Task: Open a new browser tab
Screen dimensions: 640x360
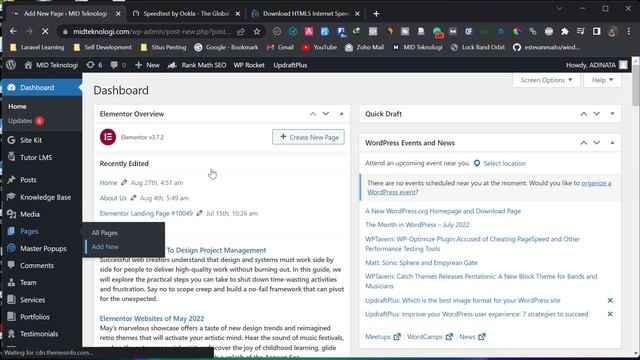Action: (376, 13)
